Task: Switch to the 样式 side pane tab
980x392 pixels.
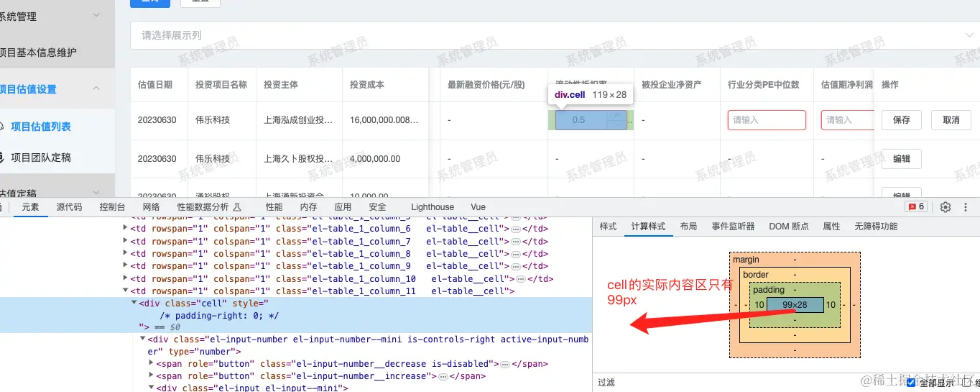Action: [608, 227]
